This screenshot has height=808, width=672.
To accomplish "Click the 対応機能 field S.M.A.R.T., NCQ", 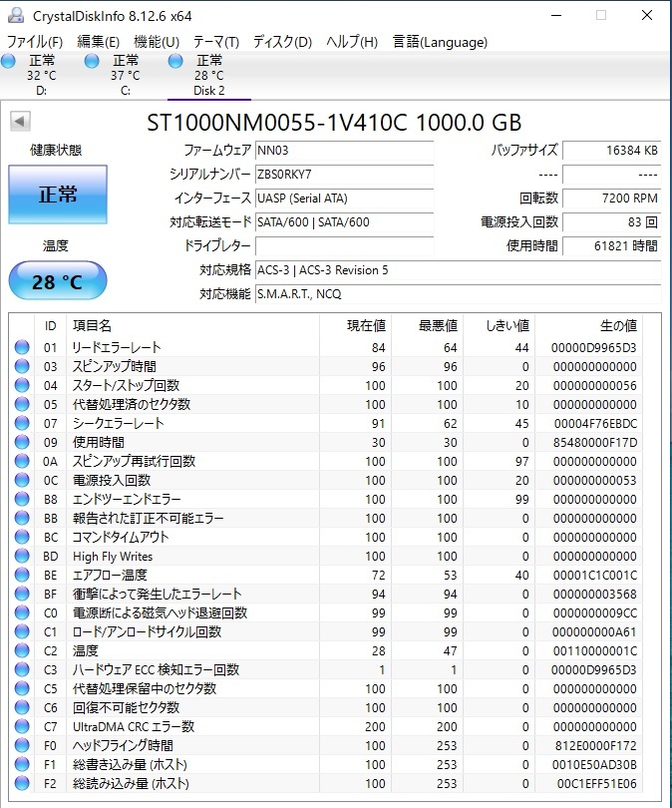I will click(x=458, y=294).
